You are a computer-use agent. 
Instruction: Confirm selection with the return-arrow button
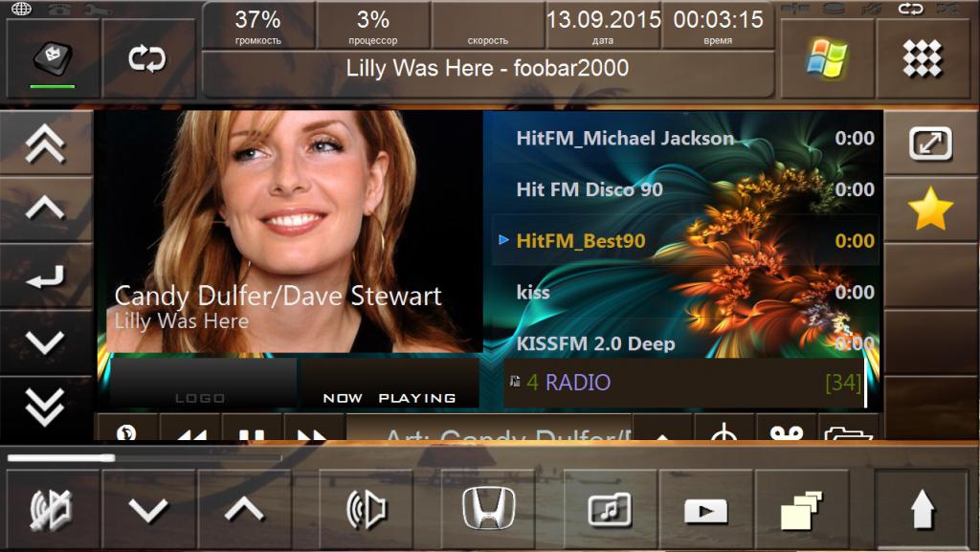click(45, 276)
